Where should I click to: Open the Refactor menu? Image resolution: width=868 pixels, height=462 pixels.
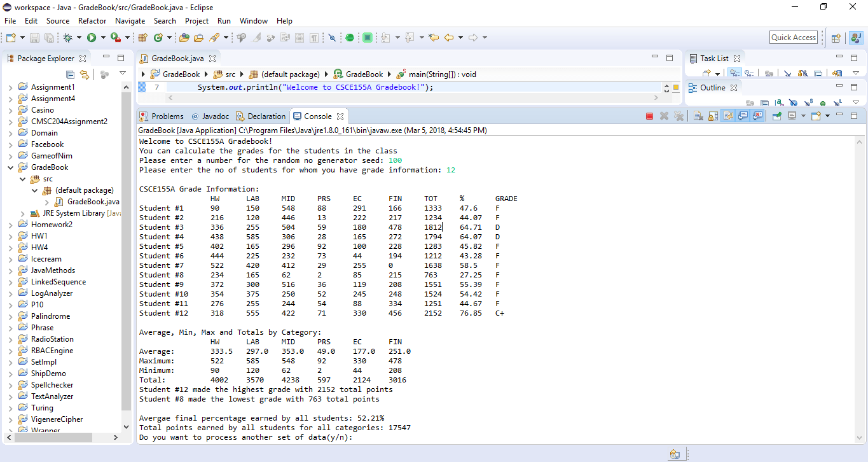(x=92, y=21)
